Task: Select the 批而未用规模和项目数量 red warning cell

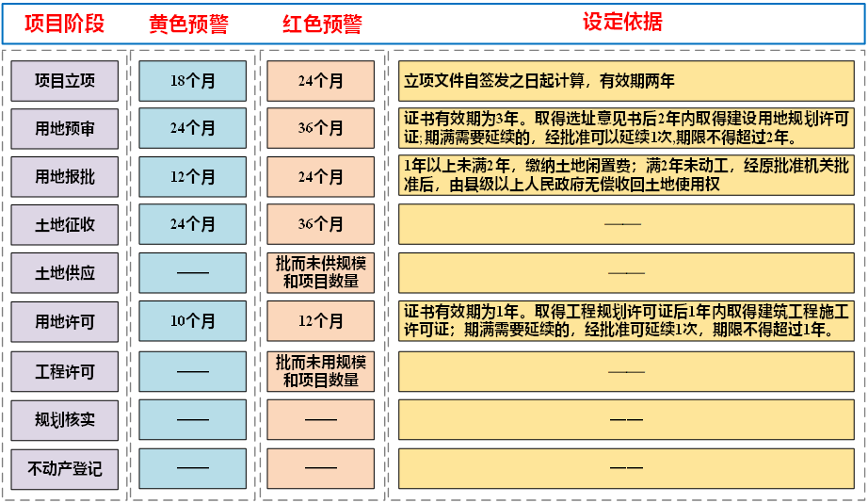Action: [x=321, y=371]
